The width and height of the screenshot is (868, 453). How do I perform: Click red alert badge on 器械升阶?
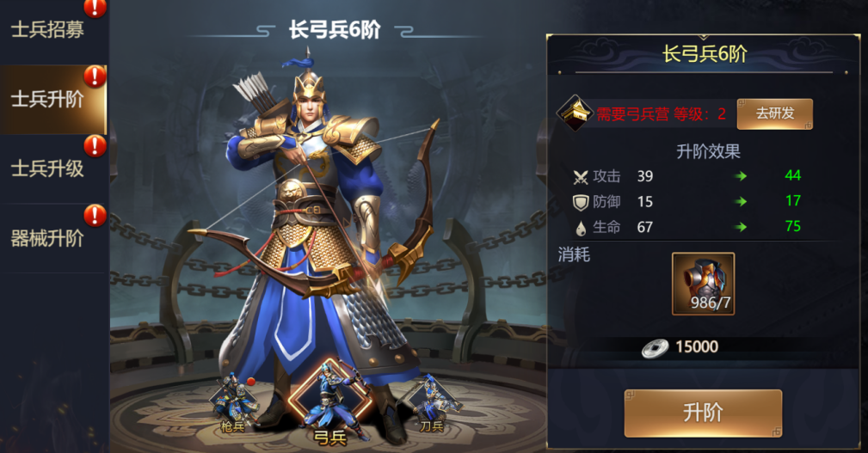pos(95,216)
